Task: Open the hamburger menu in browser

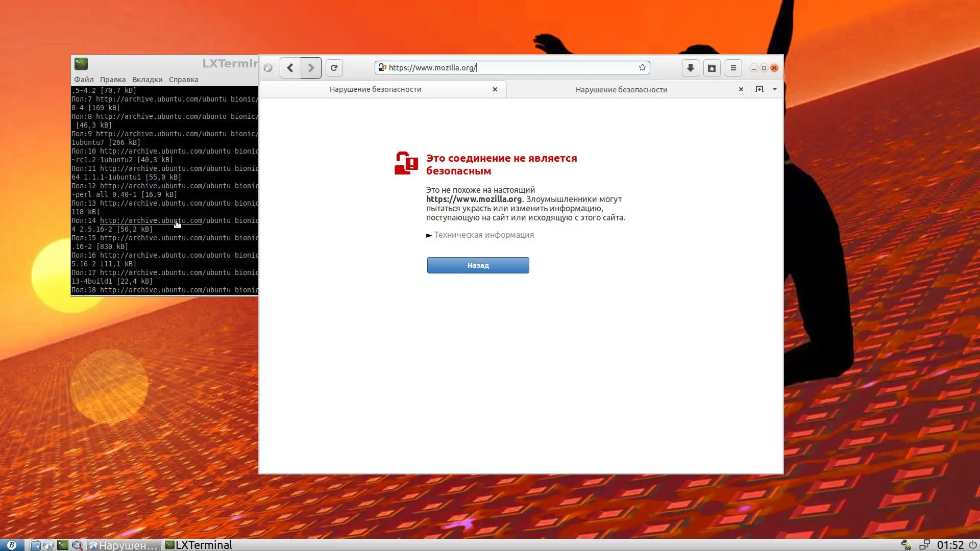Action: 733,68
